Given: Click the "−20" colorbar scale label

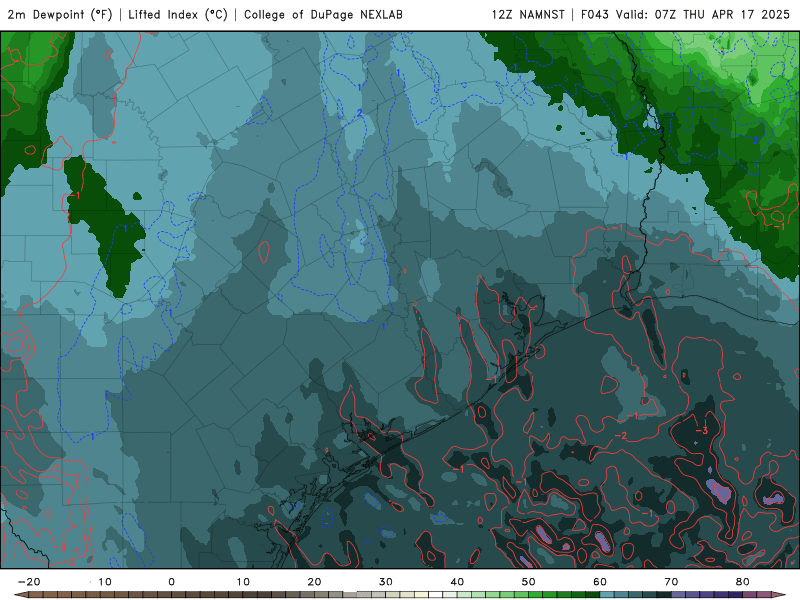Looking at the screenshot, I should point(29,582).
